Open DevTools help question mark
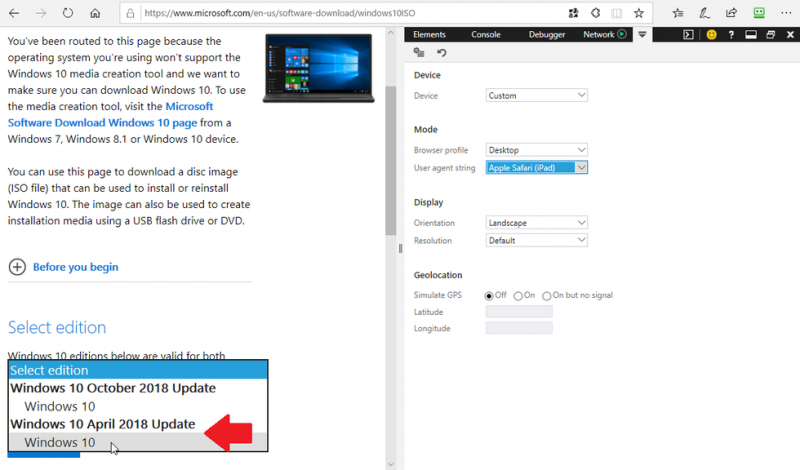 [x=731, y=35]
